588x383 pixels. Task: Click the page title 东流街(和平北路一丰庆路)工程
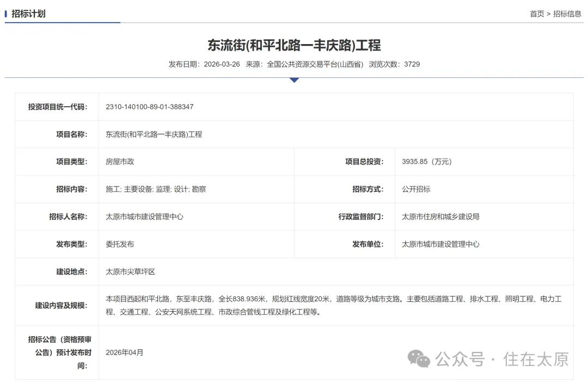click(294, 45)
